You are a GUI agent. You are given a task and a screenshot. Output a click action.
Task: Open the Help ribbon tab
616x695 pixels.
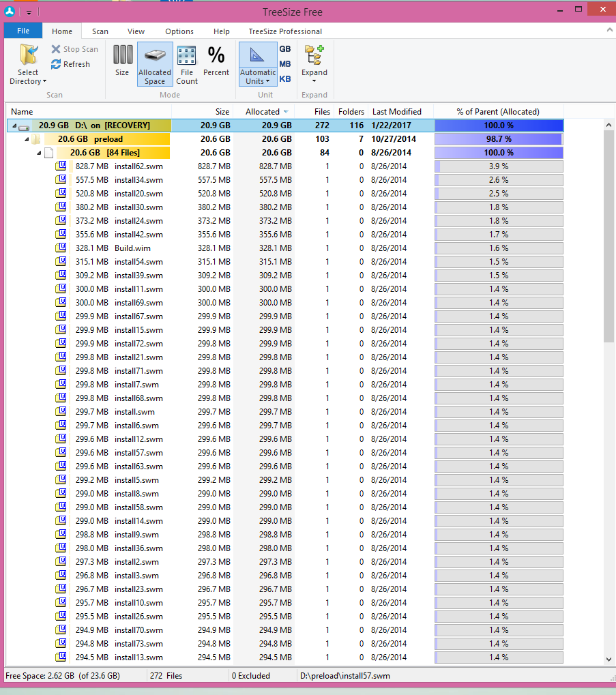coord(222,31)
